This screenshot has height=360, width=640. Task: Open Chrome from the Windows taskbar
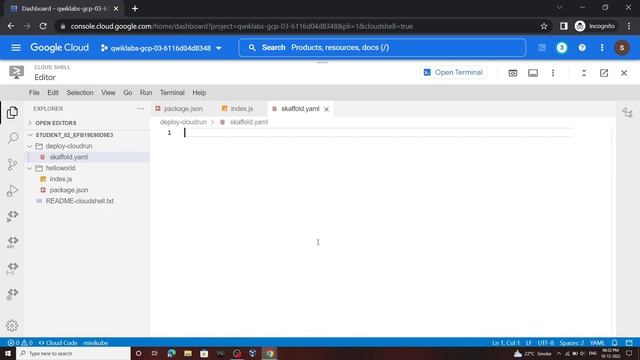[x=270, y=353]
